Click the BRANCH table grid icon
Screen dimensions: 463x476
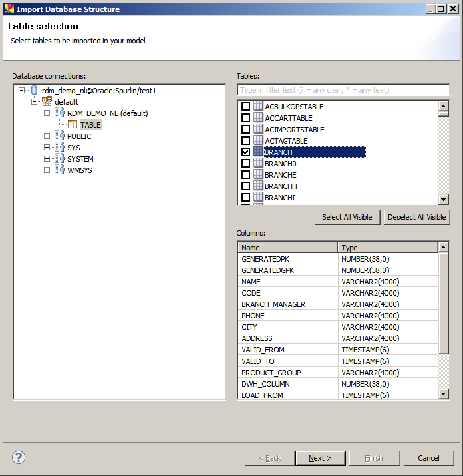point(258,152)
